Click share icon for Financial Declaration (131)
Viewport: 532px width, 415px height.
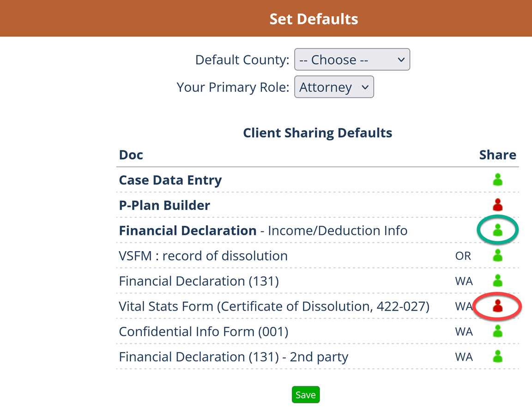point(497,281)
